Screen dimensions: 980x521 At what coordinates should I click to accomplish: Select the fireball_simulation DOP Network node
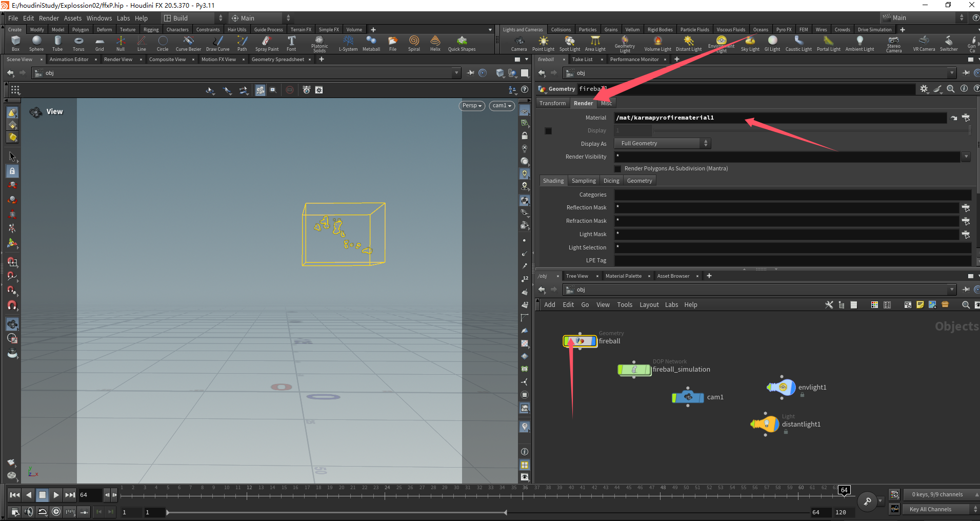(634, 370)
